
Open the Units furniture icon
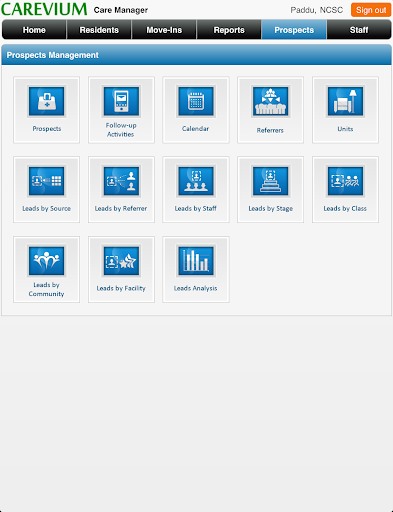coord(345,101)
